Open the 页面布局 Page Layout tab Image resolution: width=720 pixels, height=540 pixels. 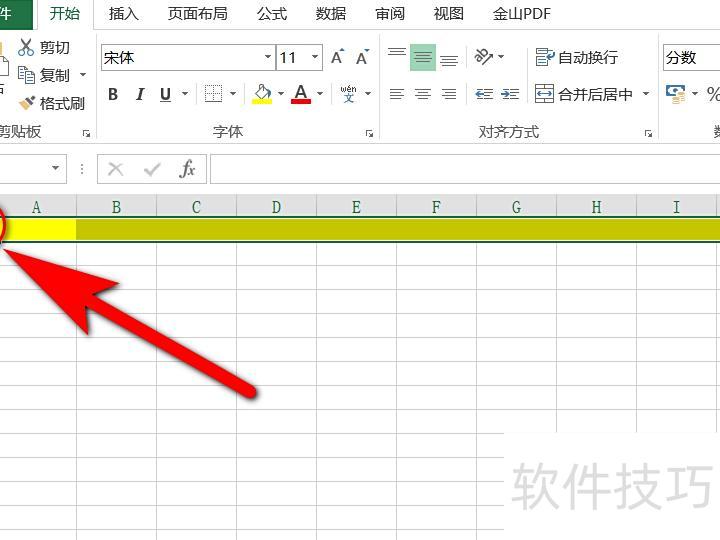(x=198, y=14)
